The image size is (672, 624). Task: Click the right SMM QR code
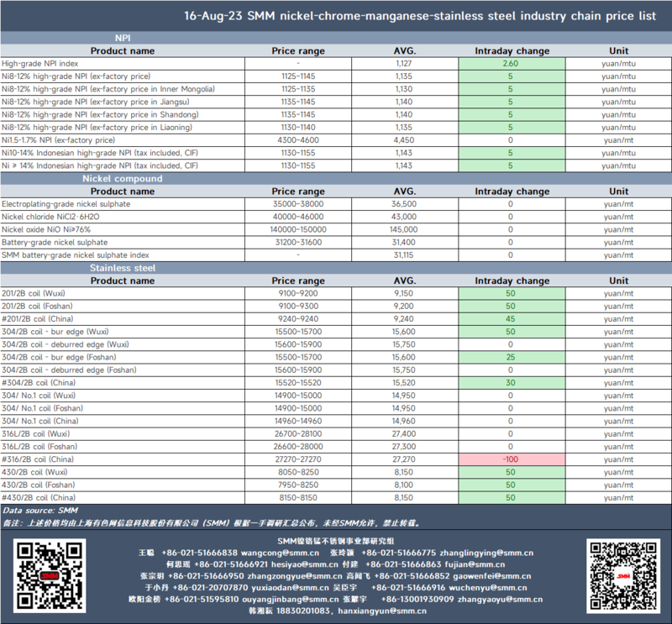coord(623,575)
